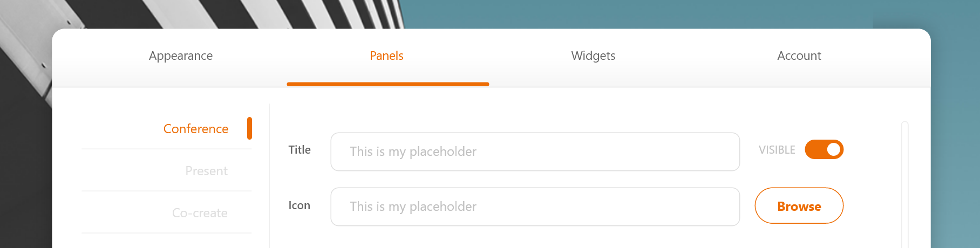Click the teal desktop background at right

[955, 135]
